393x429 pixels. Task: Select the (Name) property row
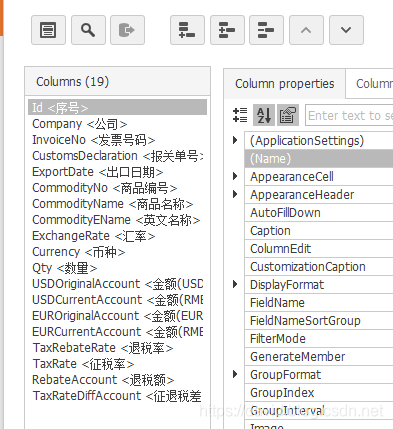click(319, 159)
